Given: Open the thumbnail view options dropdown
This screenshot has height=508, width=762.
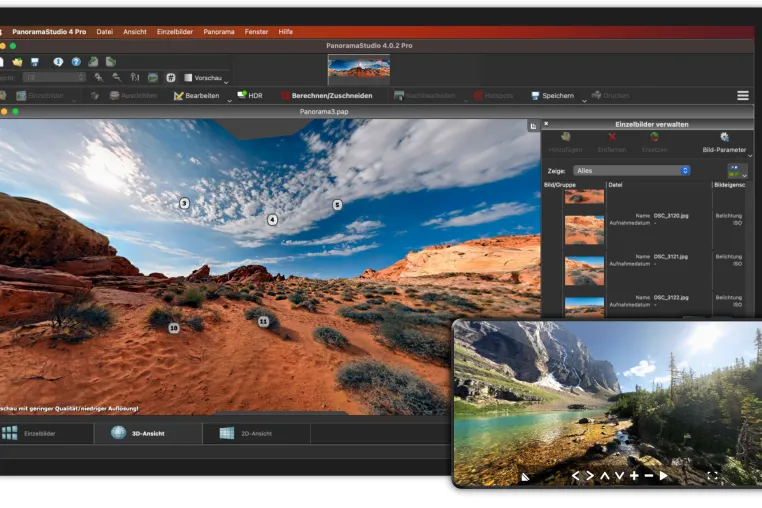Looking at the screenshot, I should tap(737, 171).
